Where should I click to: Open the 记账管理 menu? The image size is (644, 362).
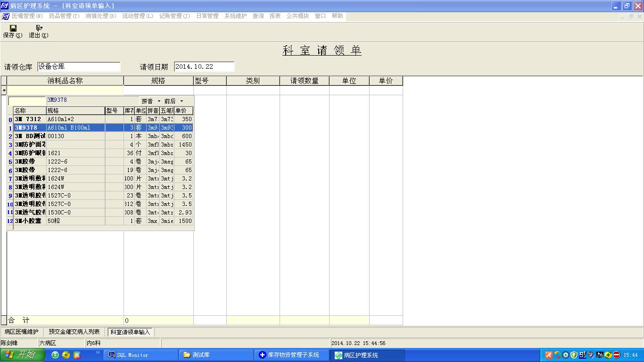pos(174,16)
